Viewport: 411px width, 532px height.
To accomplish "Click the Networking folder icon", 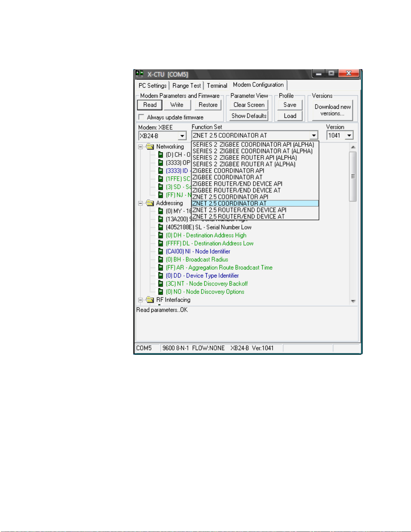I will [x=150, y=147].
